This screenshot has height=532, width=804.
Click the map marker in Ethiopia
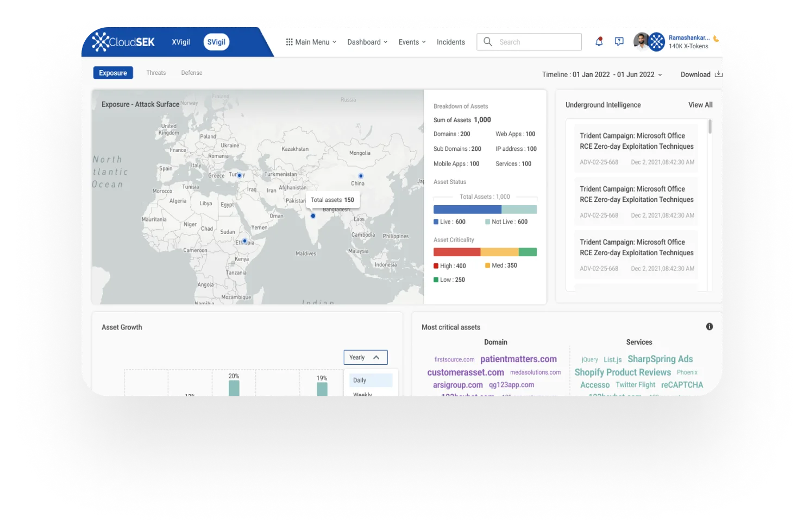tap(244, 240)
